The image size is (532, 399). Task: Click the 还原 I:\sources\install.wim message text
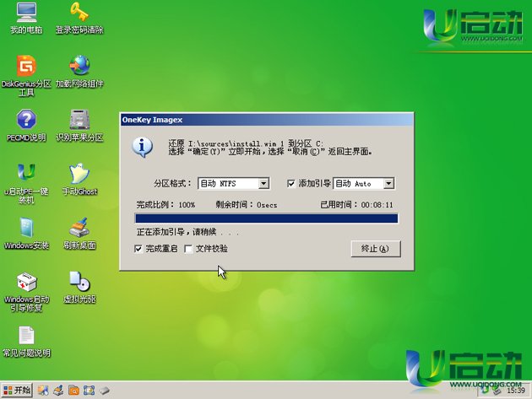click(x=246, y=143)
